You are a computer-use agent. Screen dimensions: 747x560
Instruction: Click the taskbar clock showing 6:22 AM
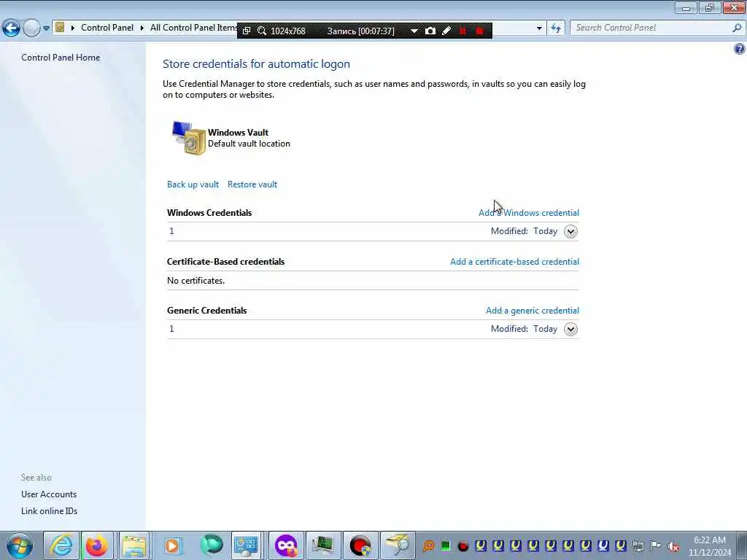710,545
